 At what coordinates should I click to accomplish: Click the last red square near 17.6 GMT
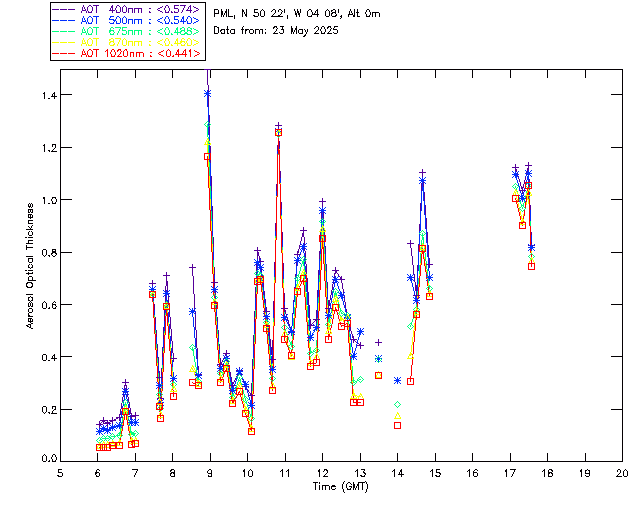[x=531, y=266]
